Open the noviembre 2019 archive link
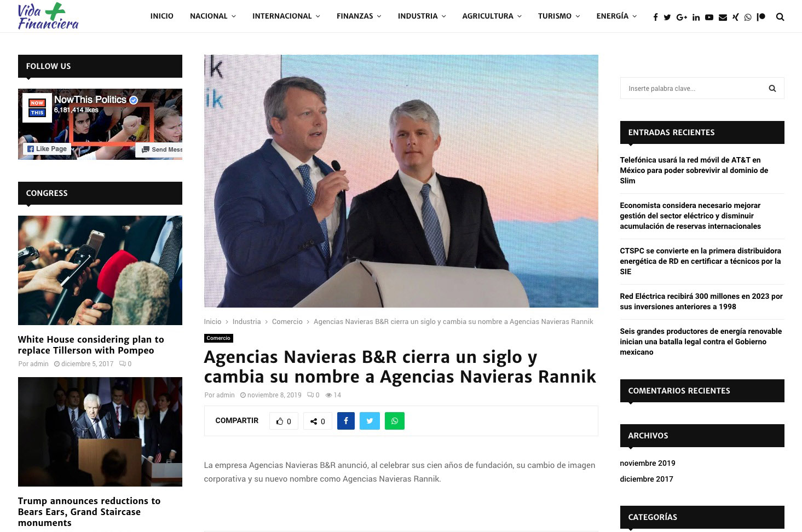Image resolution: width=802 pixels, height=532 pixels. click(647, 463)
